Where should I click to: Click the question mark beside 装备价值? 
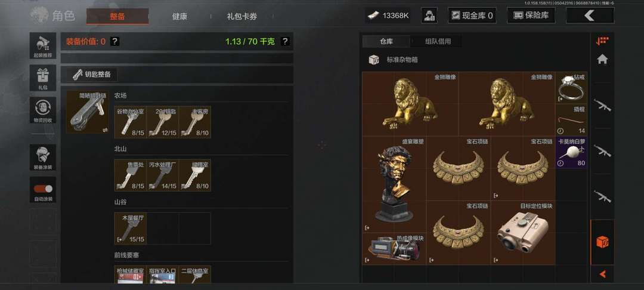coord(116,42)
